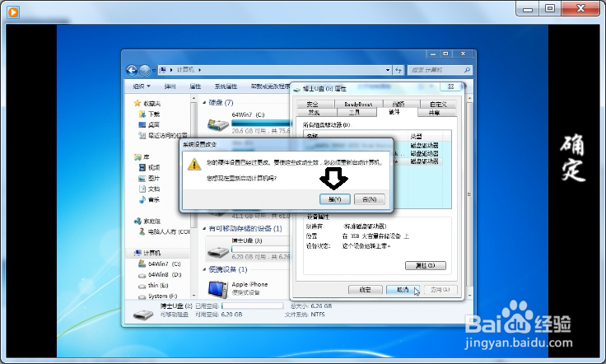Image resolution: width=606 pixels, height=364 pixels.
Task: Collapse the 硬盘 (7) group
Action: pos(204,102)
